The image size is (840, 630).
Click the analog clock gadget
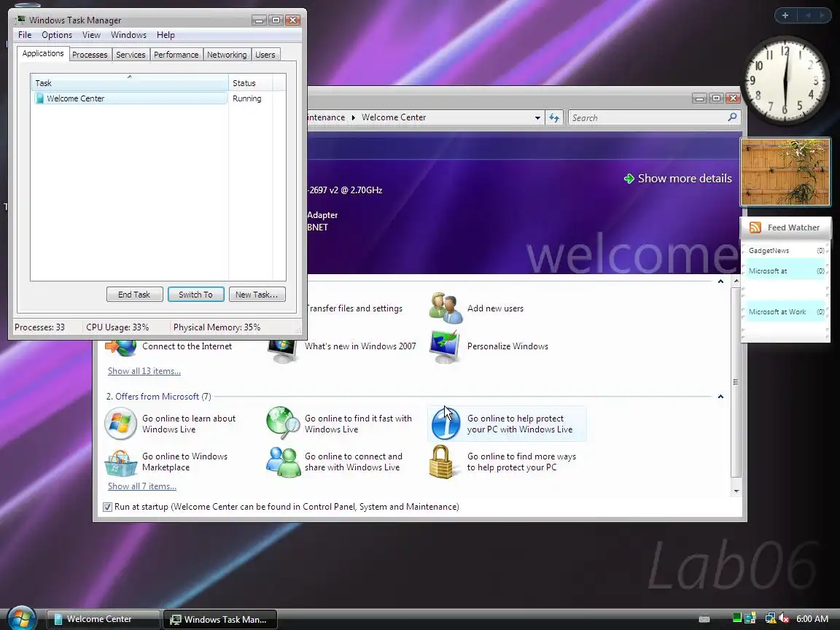(x=785, y=80)
